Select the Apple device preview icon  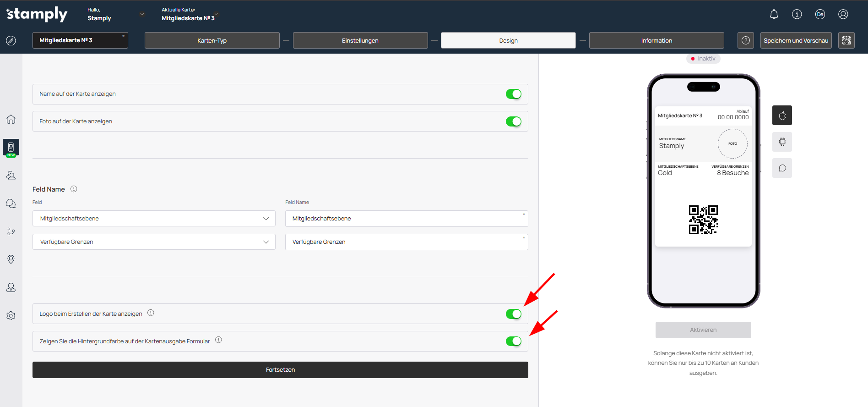(x=782, y=115)
